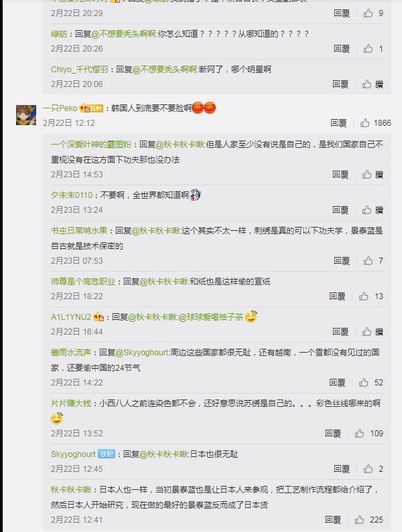Image resolution: width=402 pixels, height=532 pixels.
Task: Click the 铁粉 badge beside Skyyoghourt
Action: tap(107, 454)
